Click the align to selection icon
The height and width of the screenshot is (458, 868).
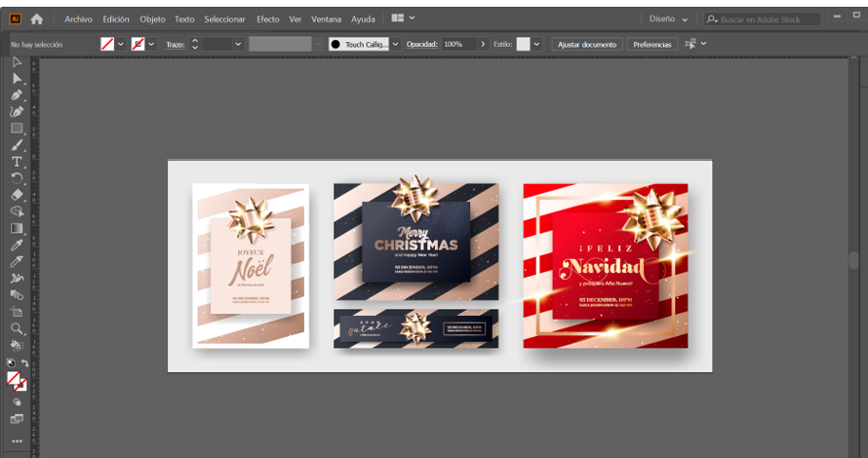click(690, 44)
